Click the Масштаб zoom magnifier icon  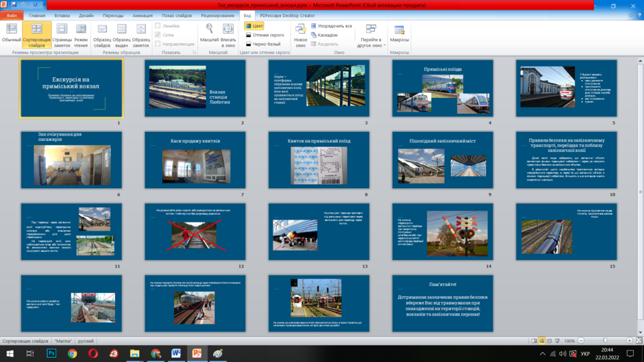210,29
